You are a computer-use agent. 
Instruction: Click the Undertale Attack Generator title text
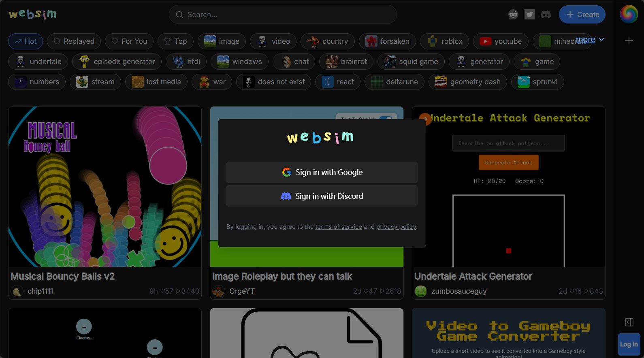tap(473, 277)
